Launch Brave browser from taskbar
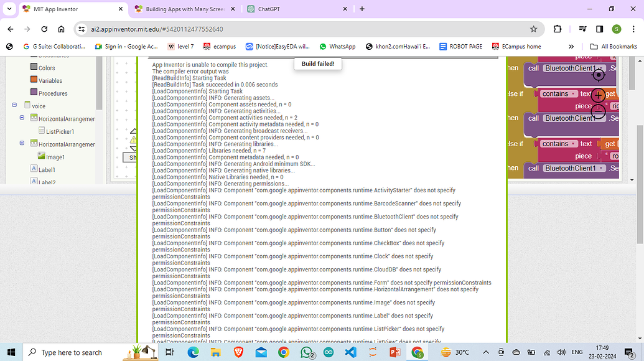Image resolution: width=644 pixels, height=361 pixels. click(238, 352)
